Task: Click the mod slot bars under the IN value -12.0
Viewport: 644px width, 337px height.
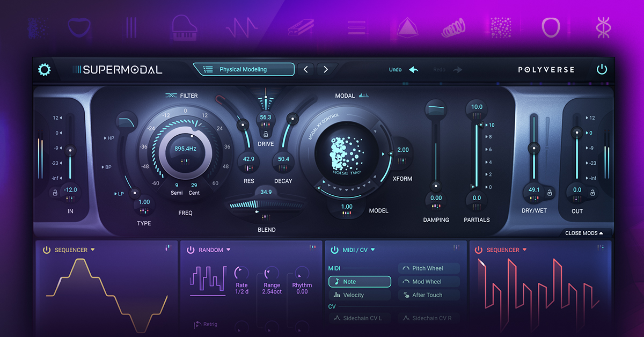Action: tap(70, 198)
